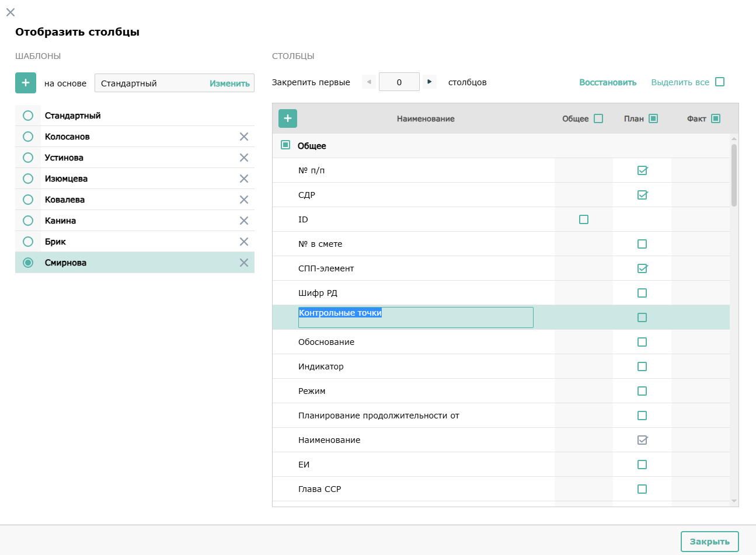Delete the Канина template

[244, 221]
